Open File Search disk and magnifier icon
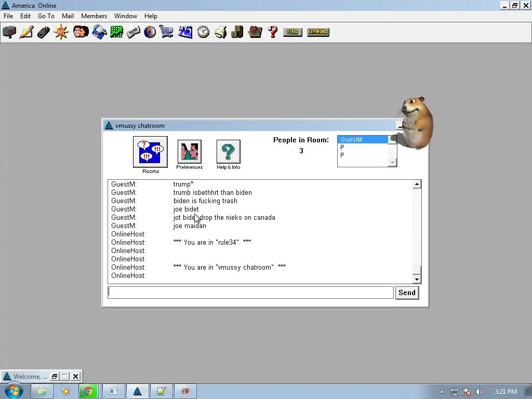Screen dimensions: 532x399 99,32
